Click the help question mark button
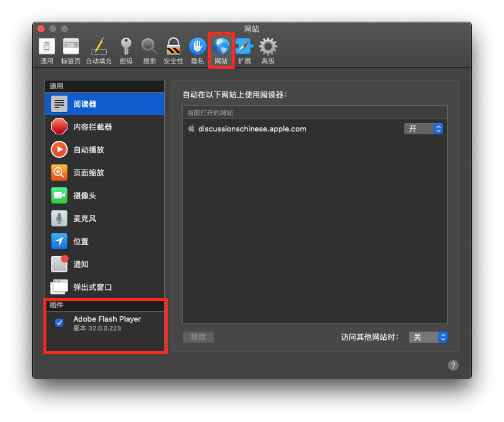Viewport: 504px width, 422px height. pos(453,365)
